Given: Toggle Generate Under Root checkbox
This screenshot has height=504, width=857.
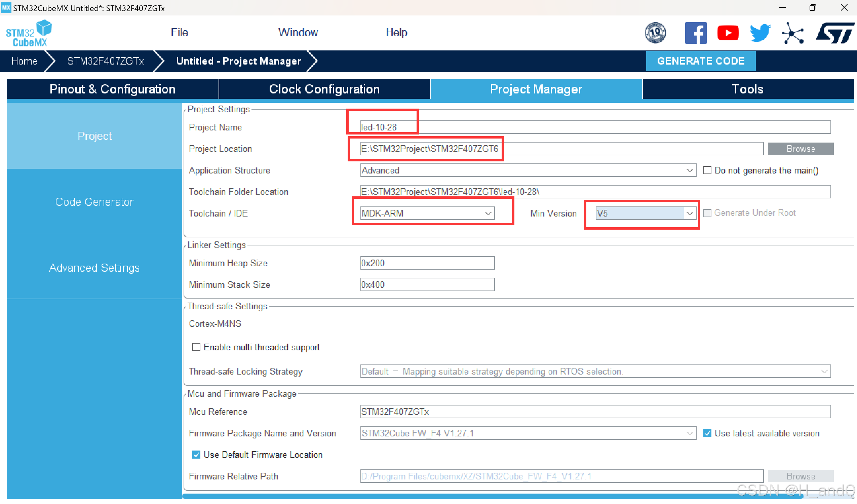Looking at the screenshot, I should tap(707, 213).
